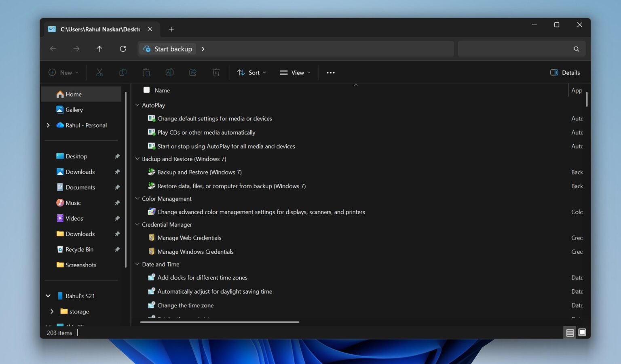Toggle the Details pane button
Viewport: 621px width, 364px height.
(x=565, y=73)
